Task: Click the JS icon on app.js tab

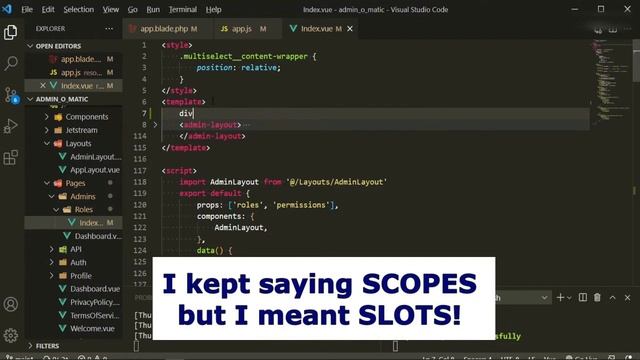Action: click(x=224, y=29)
